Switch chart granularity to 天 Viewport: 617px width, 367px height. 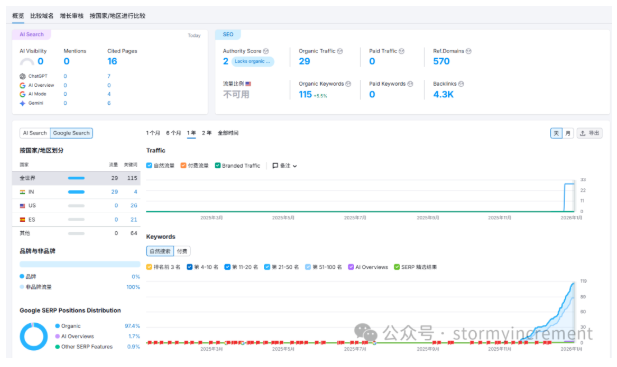556,133
